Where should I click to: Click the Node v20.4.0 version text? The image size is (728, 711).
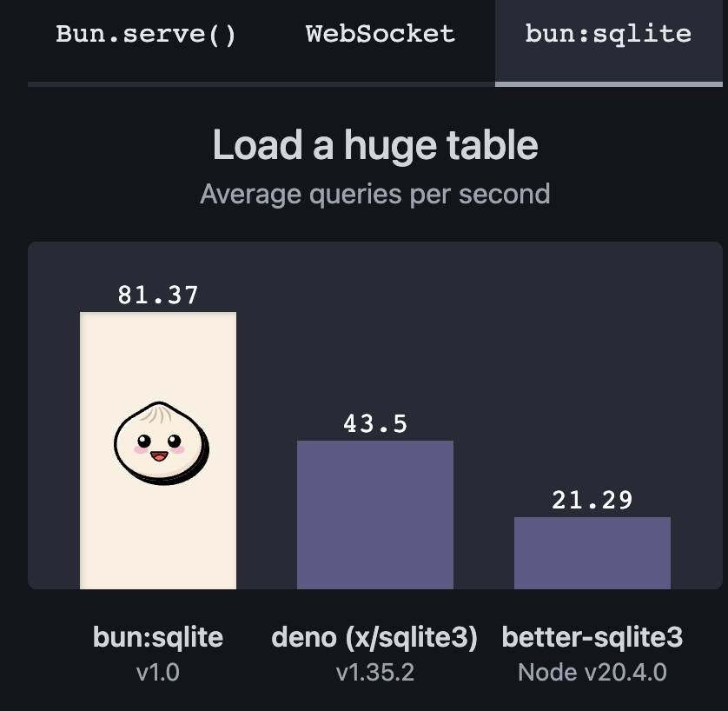(592, 672)
